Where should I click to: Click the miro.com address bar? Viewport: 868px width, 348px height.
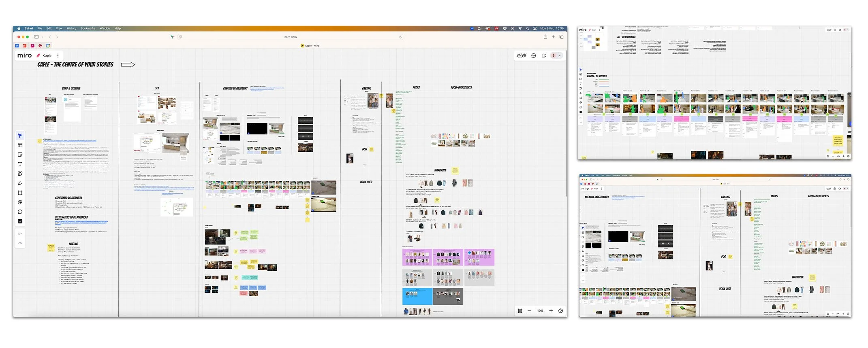291,37
